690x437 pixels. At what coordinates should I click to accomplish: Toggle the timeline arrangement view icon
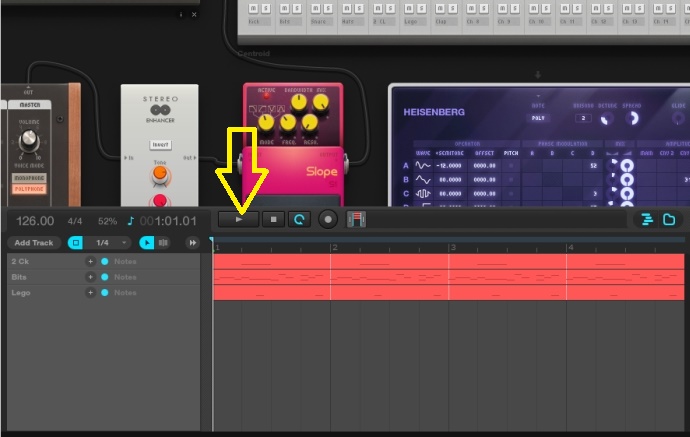[646, 219]
